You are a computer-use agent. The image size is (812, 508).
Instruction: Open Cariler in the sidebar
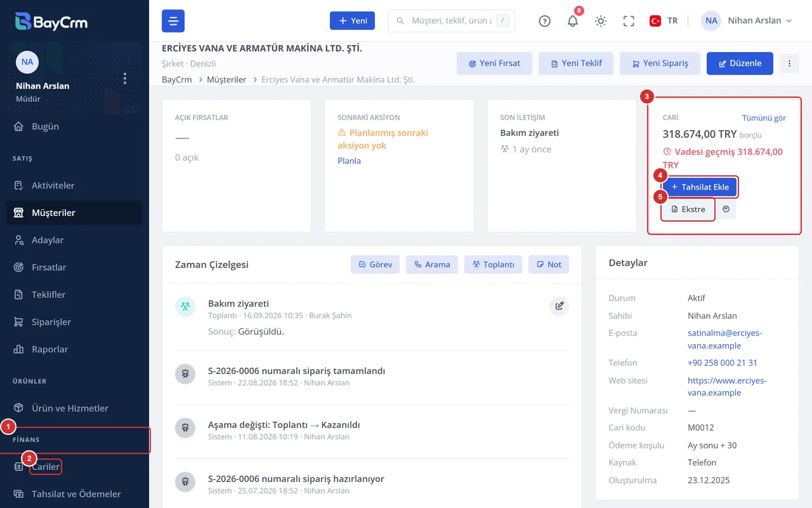74,467
